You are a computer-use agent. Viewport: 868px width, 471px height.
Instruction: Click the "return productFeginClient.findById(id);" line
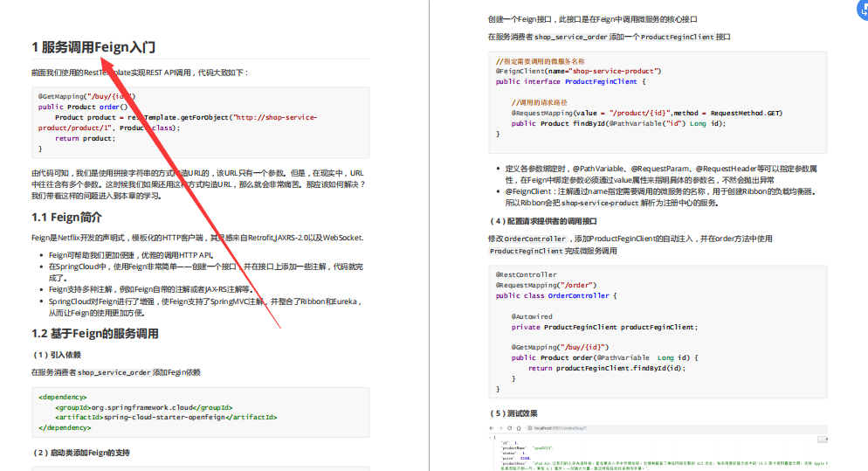pos(607,369)
